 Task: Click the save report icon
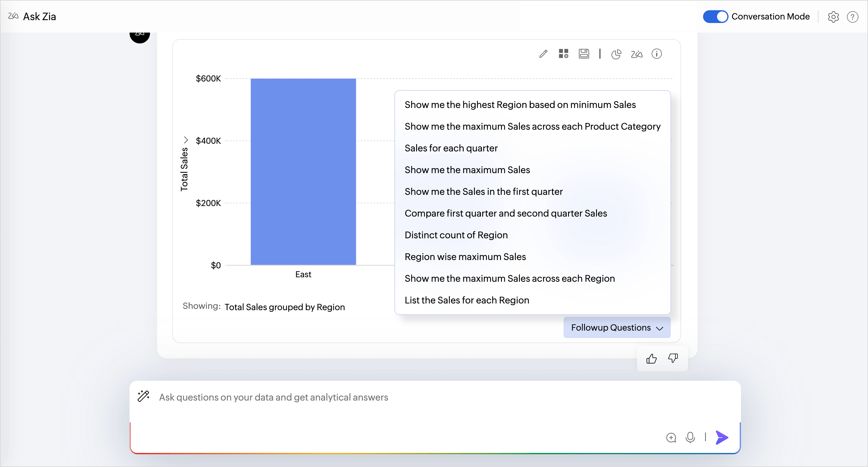coord(584,54)
